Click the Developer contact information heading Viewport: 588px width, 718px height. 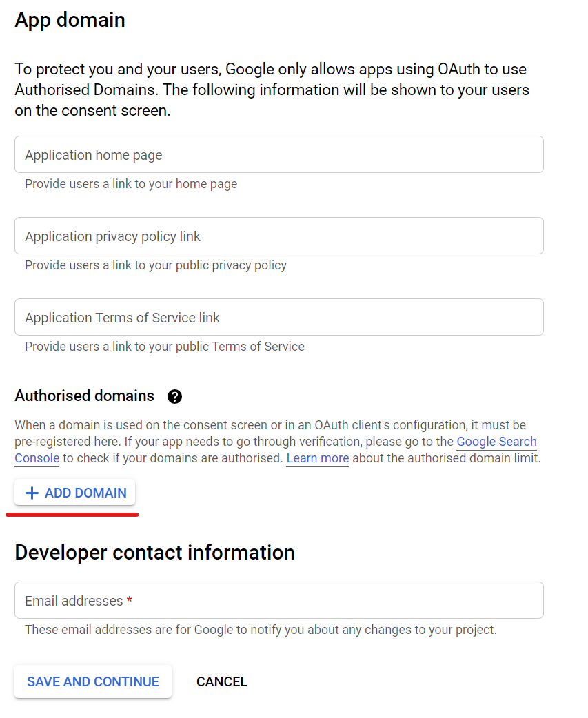click(x=154, y=552)
